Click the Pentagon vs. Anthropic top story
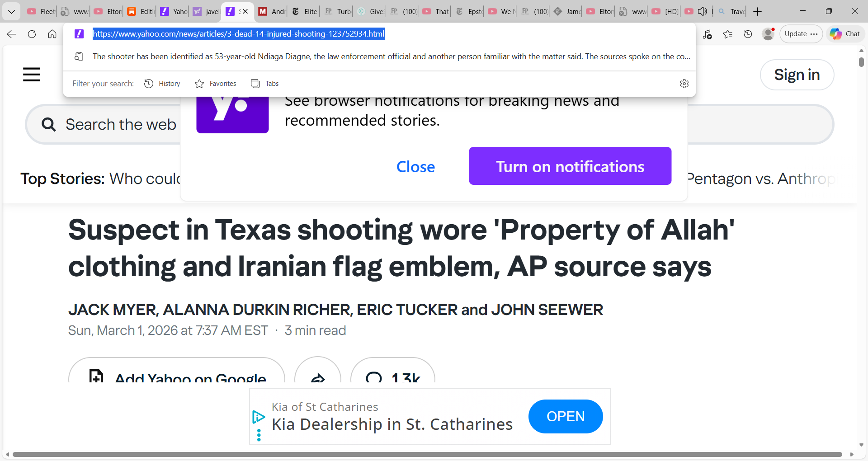Viewport: 868px width, 461px height. 762,179
